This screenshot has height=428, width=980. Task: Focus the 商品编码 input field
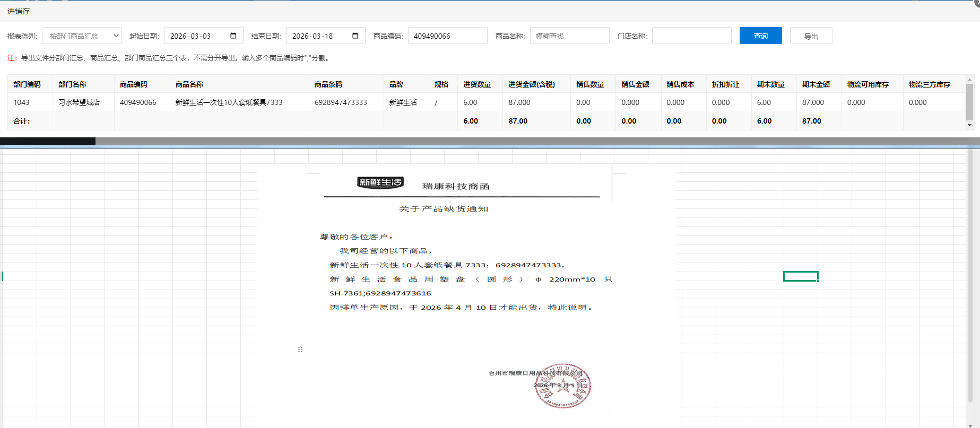click(447, 36)
